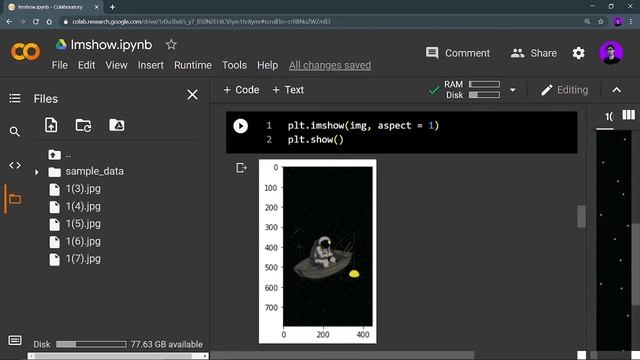Viewport: 640px width, 360px height.
Task: Run the plt.imshow code cell
Action: click(240, 126)
